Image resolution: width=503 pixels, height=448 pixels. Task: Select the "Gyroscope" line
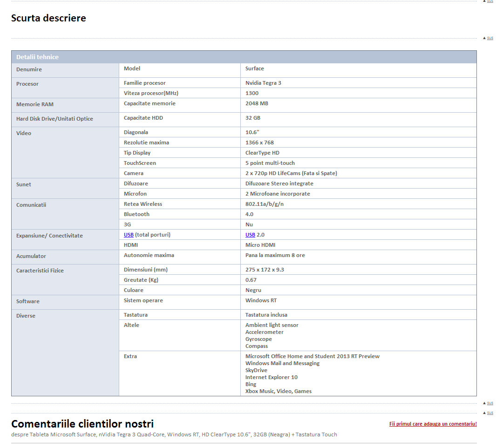coord(258,339)
